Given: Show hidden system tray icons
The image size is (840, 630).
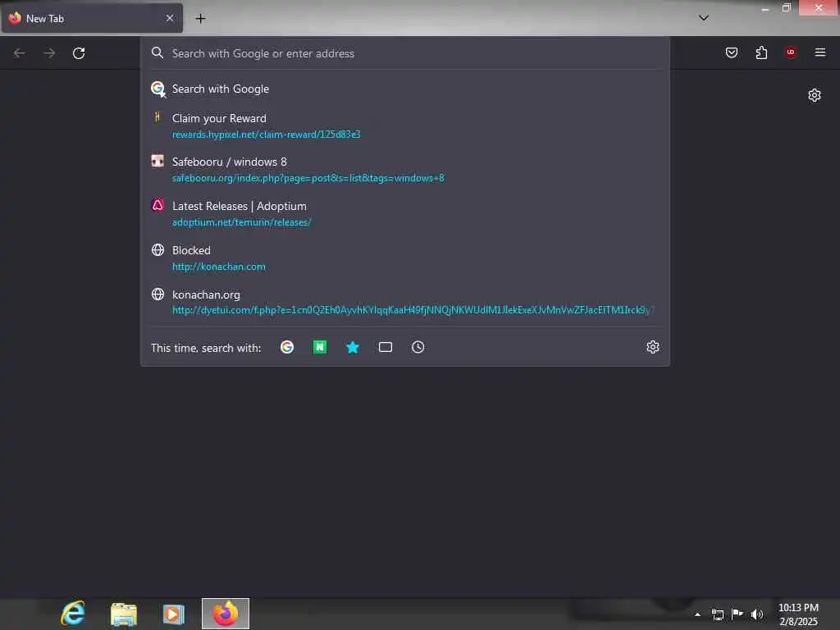Looking at the screenshot, I should [x=697, y=614].
